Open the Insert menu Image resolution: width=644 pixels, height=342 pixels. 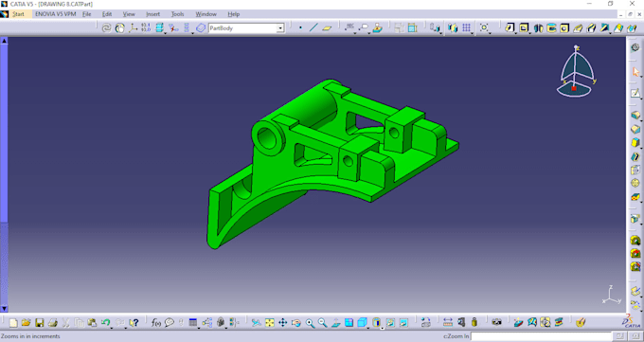tap(152, 14)
